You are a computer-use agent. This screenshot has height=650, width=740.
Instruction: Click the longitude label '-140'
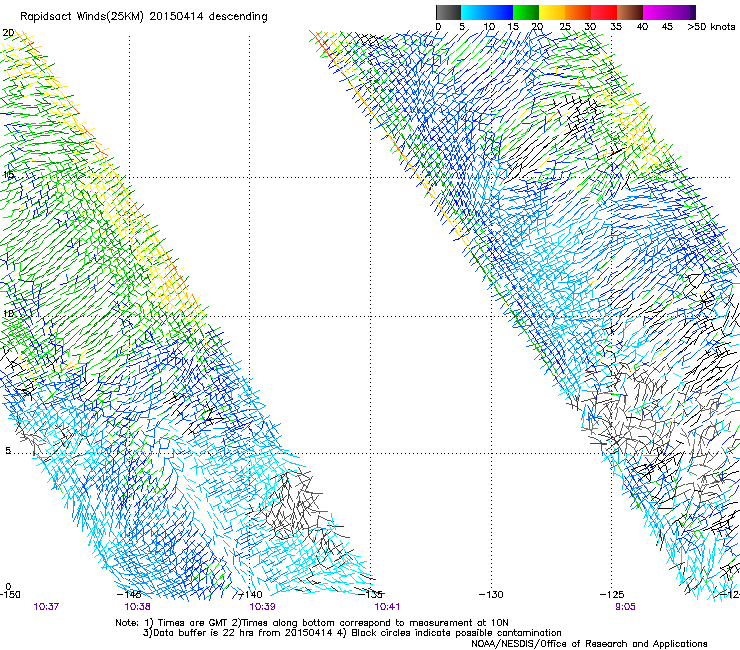pyautogui.click(x=250, y=594)
